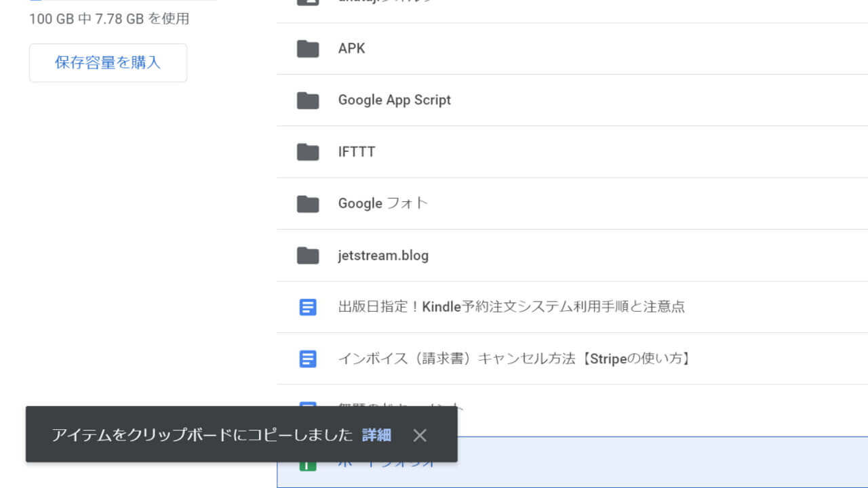Select the APK folder icon
Screen dimensions: 868x488
click(x=308, y=49)
